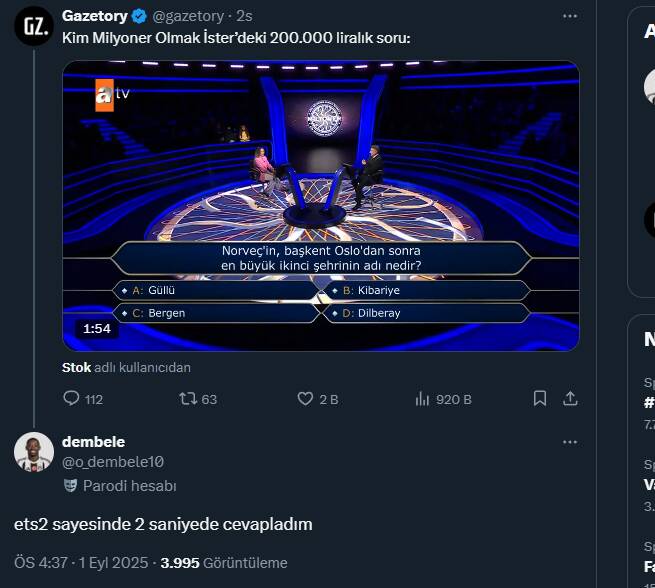Click the Gazetory verified badge
This screenshot has width=655, height=588.
click(139, 16)
